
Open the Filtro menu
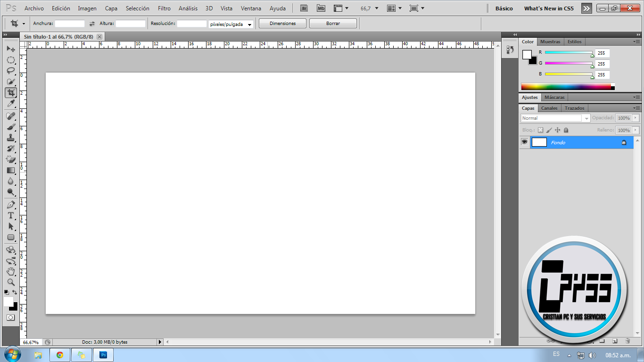pos(164,8)
